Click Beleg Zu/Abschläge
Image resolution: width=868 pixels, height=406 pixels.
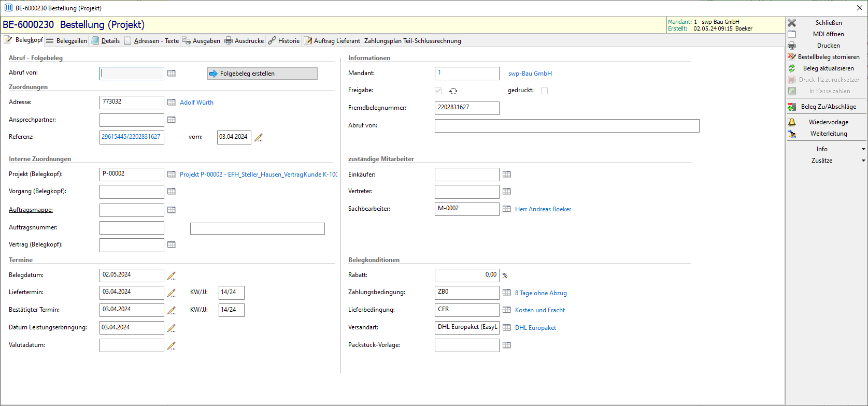[x=827, y=107]
